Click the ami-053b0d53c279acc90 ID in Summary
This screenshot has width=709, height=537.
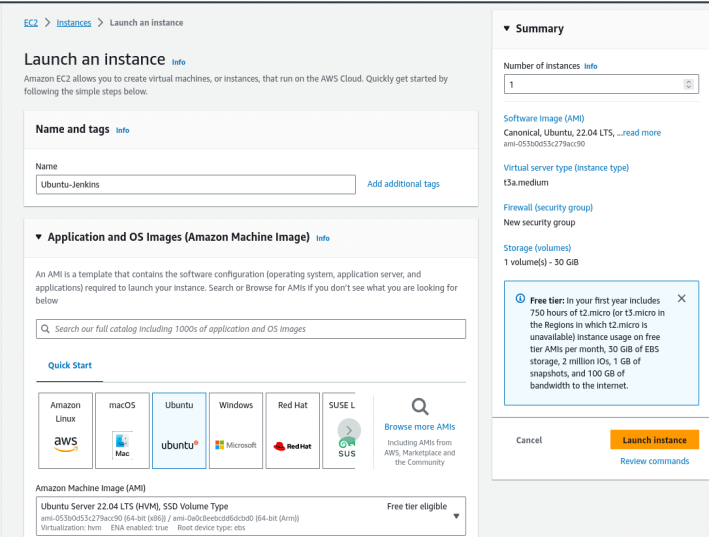pos(544,144)
